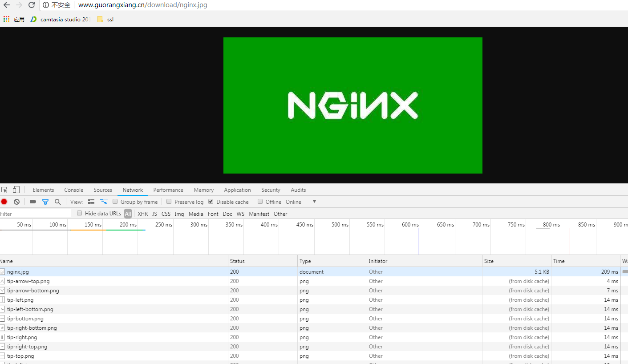Screen dimensions: 628x364
Task: Sort by the Status column header
Action: click(x=263, y=261)
